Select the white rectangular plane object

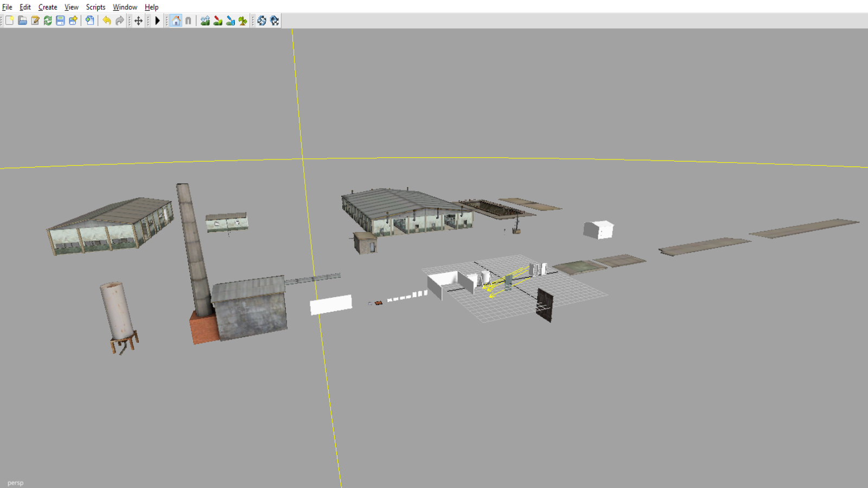pyautogui.click(x=331, y=304)
